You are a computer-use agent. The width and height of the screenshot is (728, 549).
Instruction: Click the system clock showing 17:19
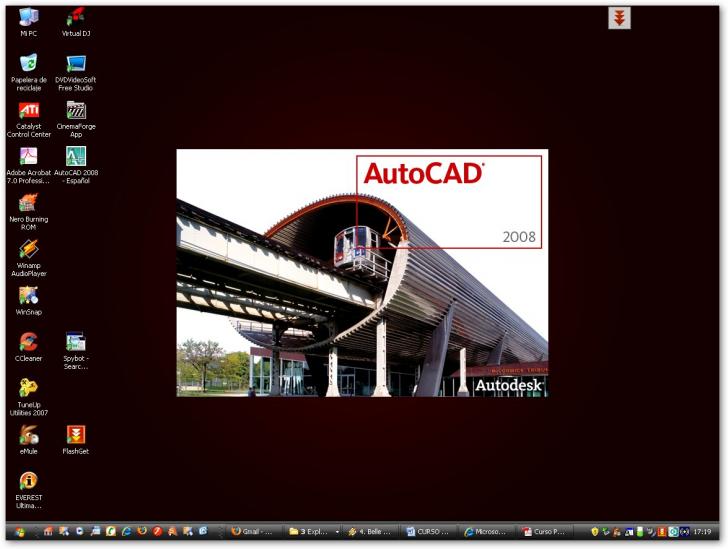[702, 531]
